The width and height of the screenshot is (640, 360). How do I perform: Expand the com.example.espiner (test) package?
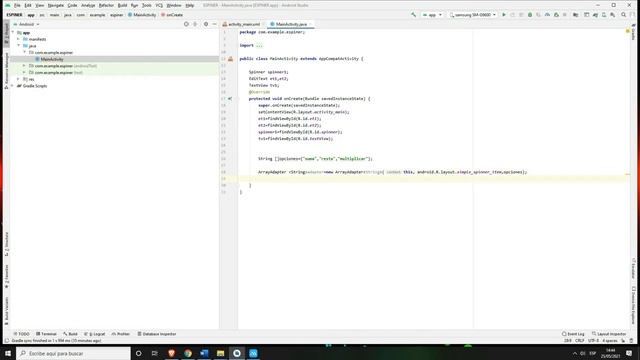point(24,72)
